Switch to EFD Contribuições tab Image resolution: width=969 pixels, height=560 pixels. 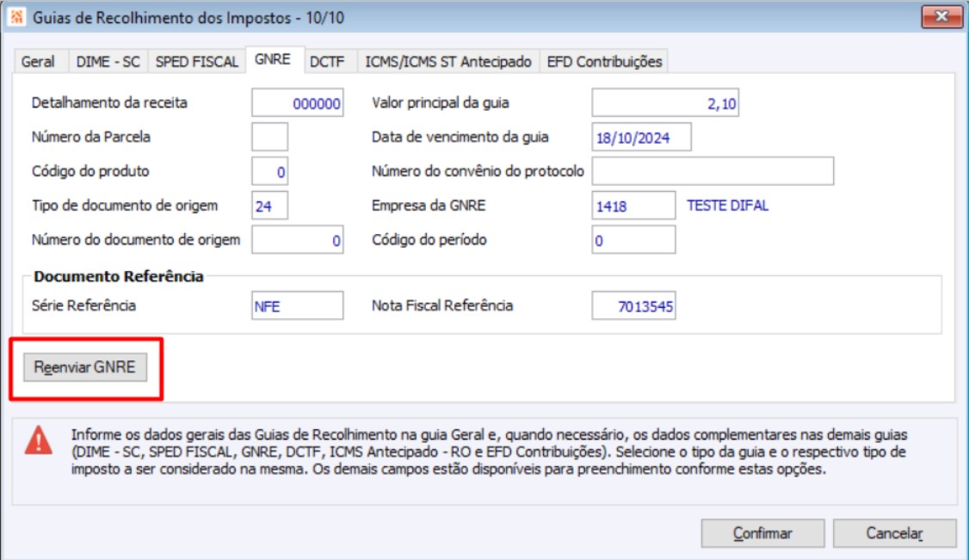click(x=604, y=62)
